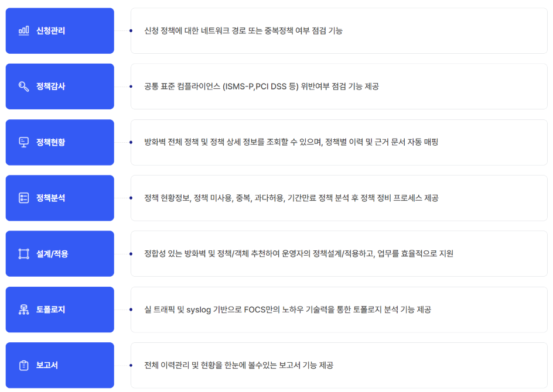Image resolution: width=553 pixels, height=392 pixels.
Task: Open the 토폴로지 label
Action: (x=51, y=310)
